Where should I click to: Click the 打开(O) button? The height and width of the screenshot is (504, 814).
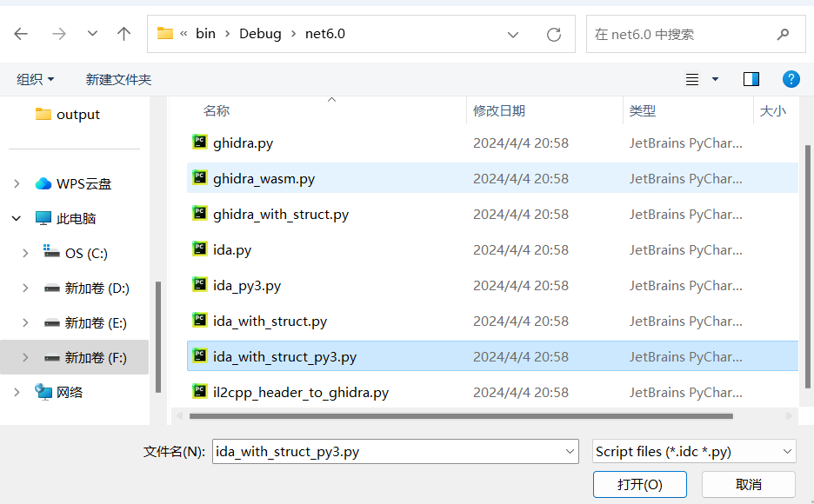pyautogui.click(x=639, y=484)
